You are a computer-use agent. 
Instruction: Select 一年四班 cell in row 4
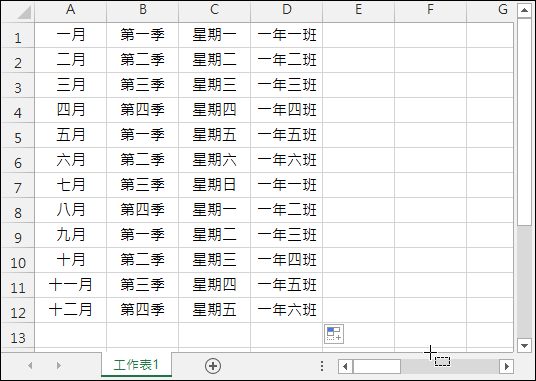point(286,110)
